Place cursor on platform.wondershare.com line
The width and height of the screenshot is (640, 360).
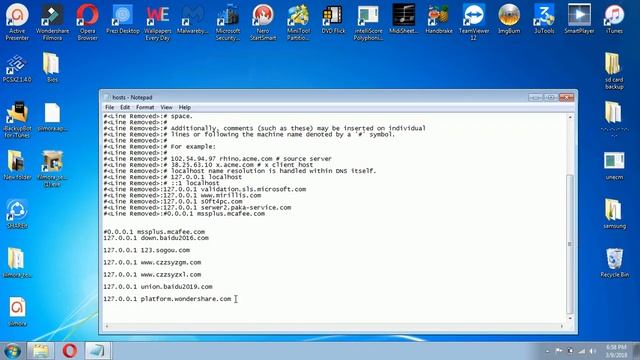167,299
